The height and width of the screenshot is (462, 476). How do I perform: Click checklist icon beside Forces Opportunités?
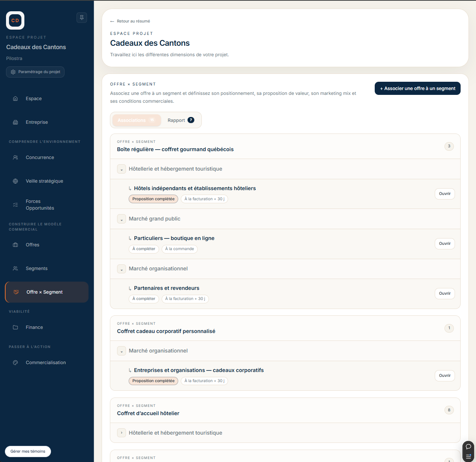click(15, 205)
